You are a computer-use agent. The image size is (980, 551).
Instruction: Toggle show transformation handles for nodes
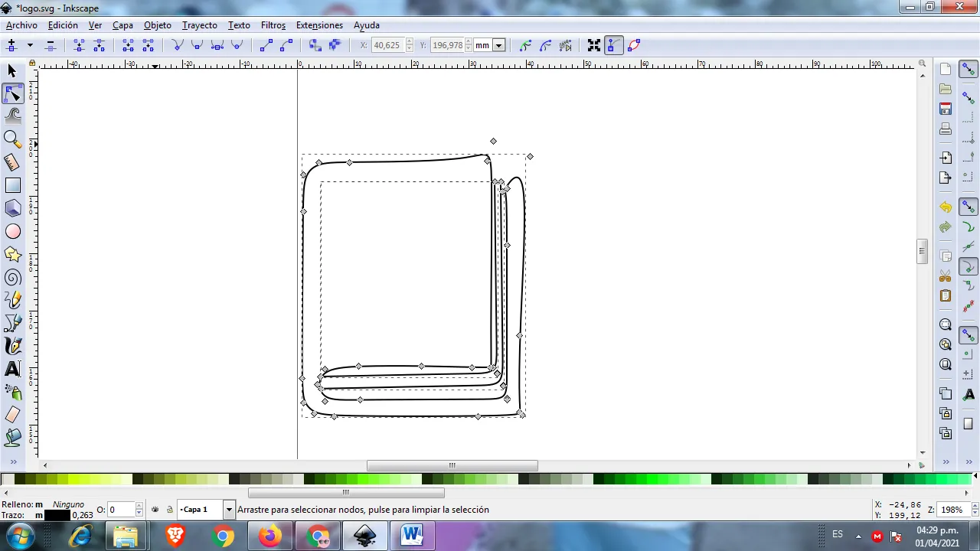click(x=593, y=45)
